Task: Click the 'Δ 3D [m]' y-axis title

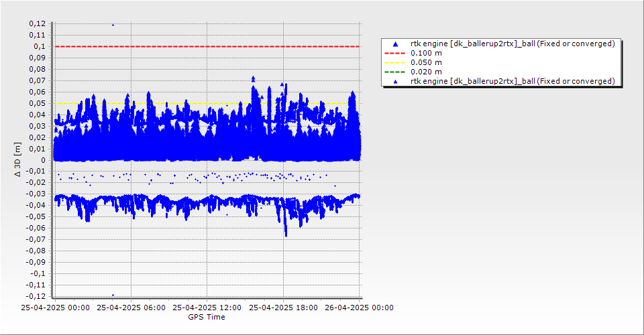Action: point(17,160)
